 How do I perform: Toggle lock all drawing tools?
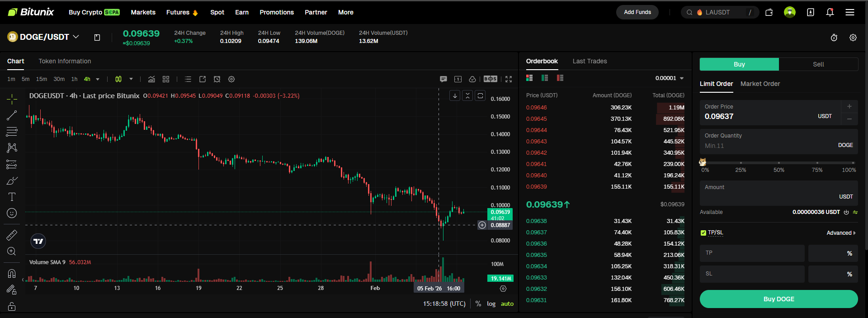[12, 306]
